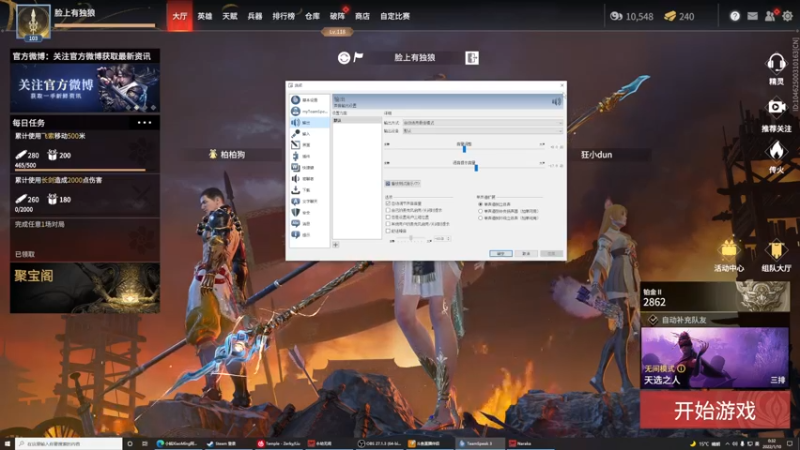Open the Notifications exclamation options page
The width and height of the screenshot is (800, 450).
pyautogui.click(x=308, y=235)
